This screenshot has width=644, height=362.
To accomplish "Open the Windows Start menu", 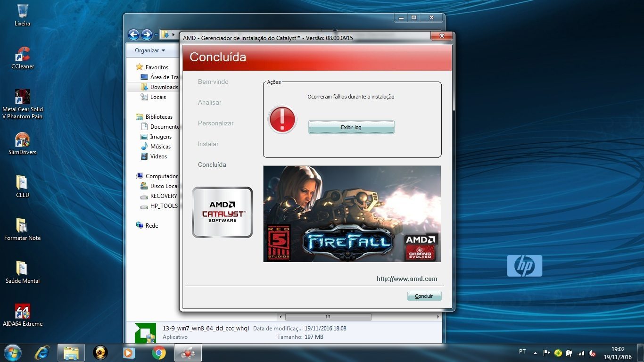I will coord(12,353).
